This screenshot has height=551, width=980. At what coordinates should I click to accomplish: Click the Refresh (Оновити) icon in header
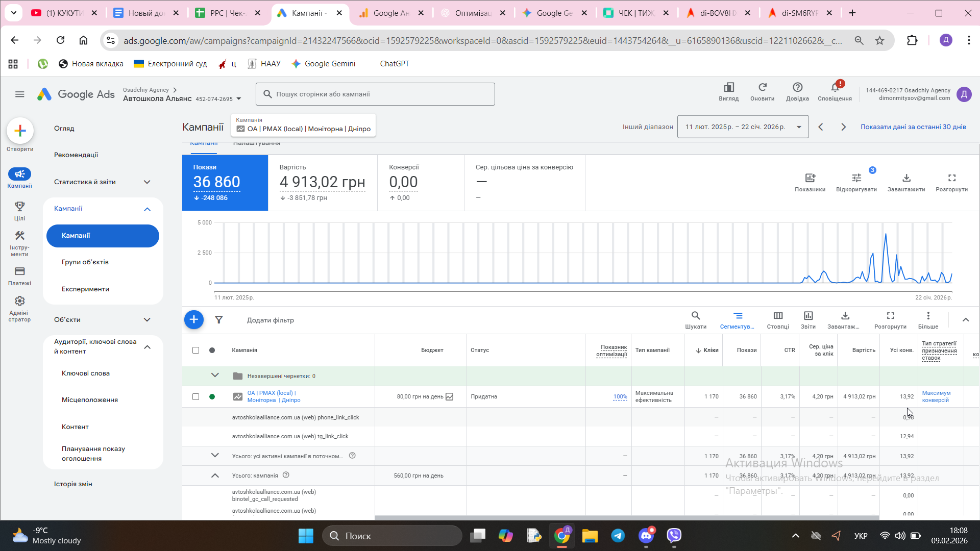point(762,88)
